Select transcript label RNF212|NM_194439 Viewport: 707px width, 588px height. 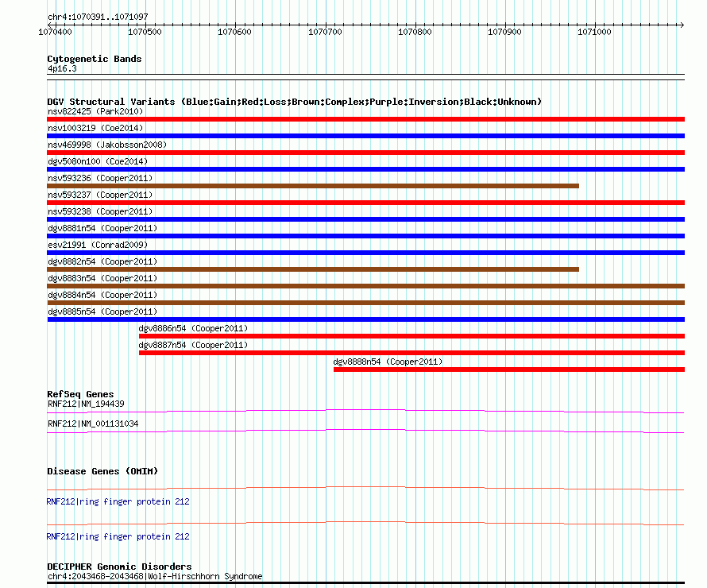click(86, 404)
